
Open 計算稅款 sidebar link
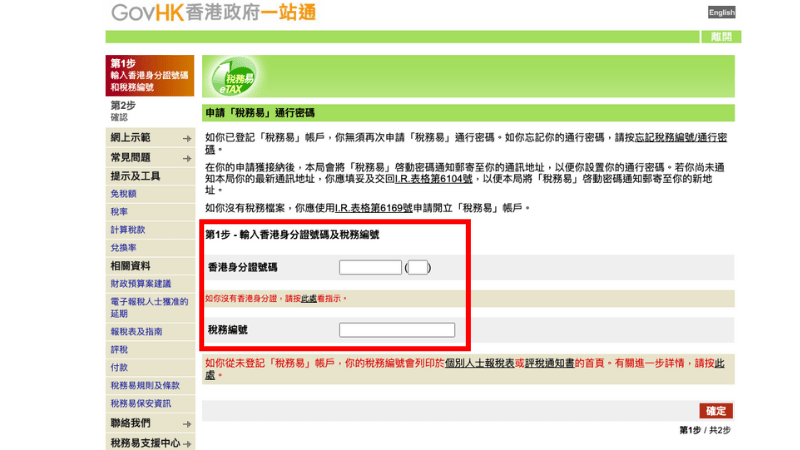(128, 230)
